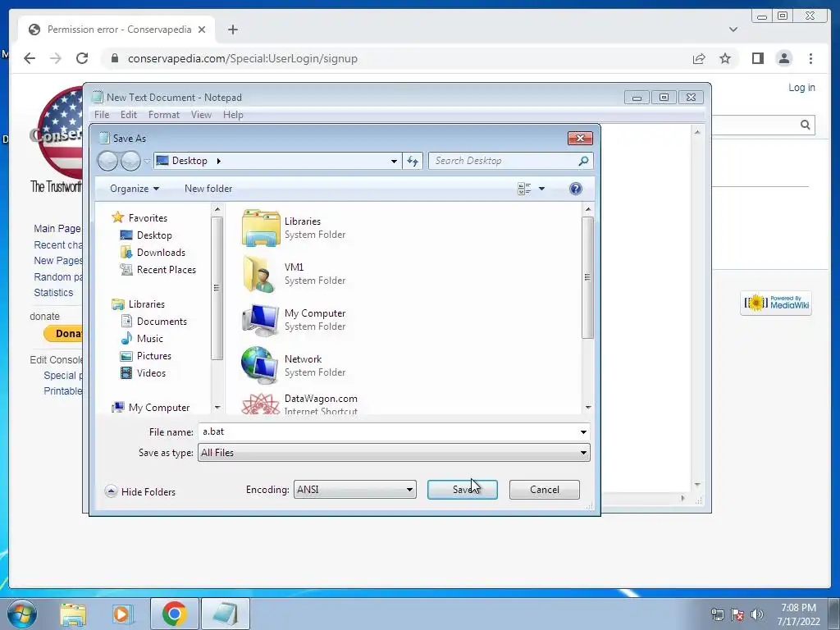Click the Save button in Save As dialog
This screenshot has height=630, width=840.
click(463, 490)
